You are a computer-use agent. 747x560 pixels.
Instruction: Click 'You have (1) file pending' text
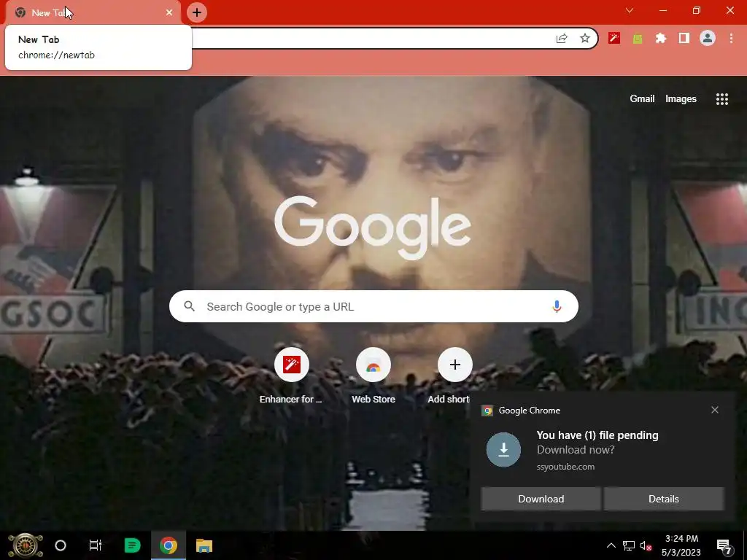[x=597, y=435]
